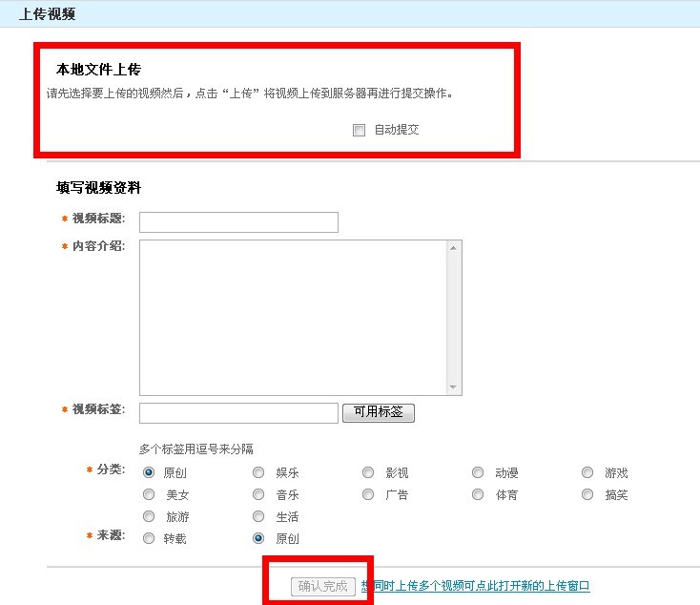Screen dimensions: 700x605
Task: Pick the 游戏 category radio button
Action: click(x=587, y=472)
